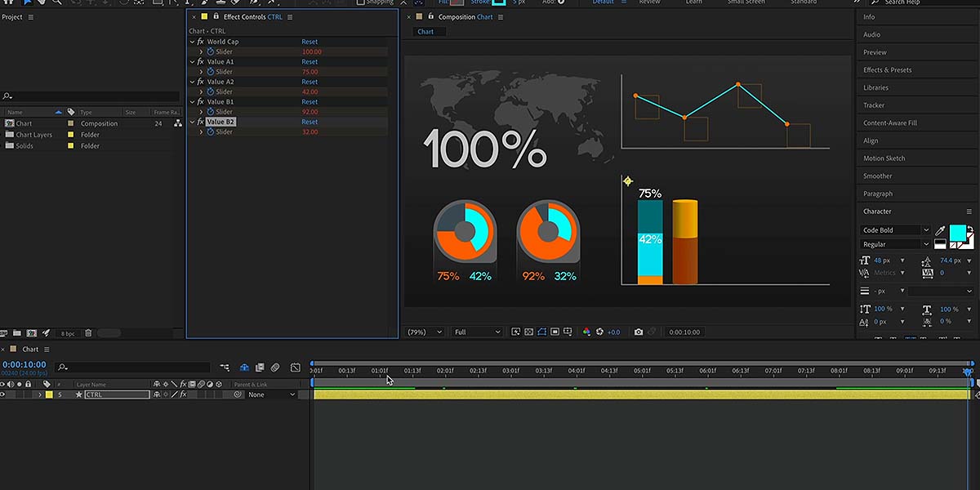Image resolution: width=980 pixels, height=490 pixels.
Task: Reset the Value A2 effect
Action: tap(310, 82)
